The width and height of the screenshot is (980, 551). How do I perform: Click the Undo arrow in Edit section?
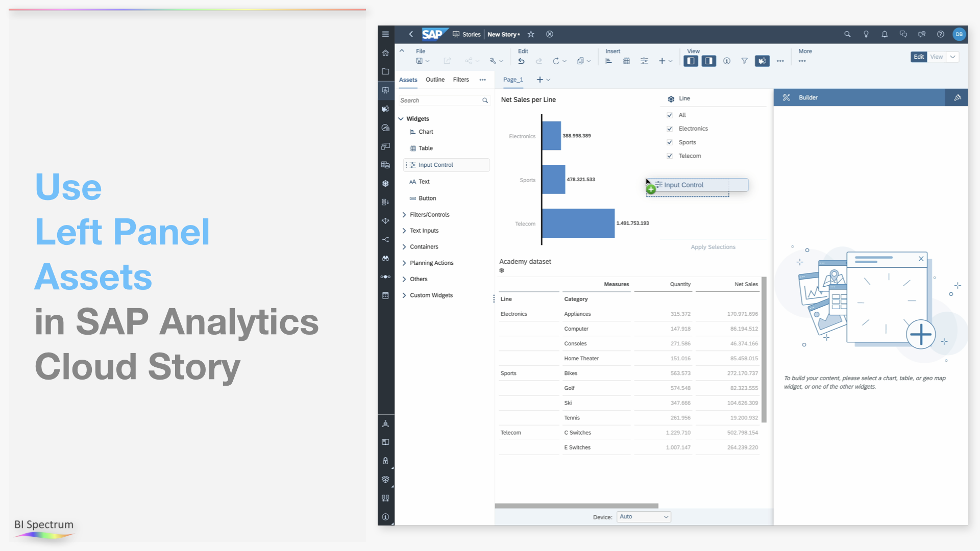pos(521,61)
